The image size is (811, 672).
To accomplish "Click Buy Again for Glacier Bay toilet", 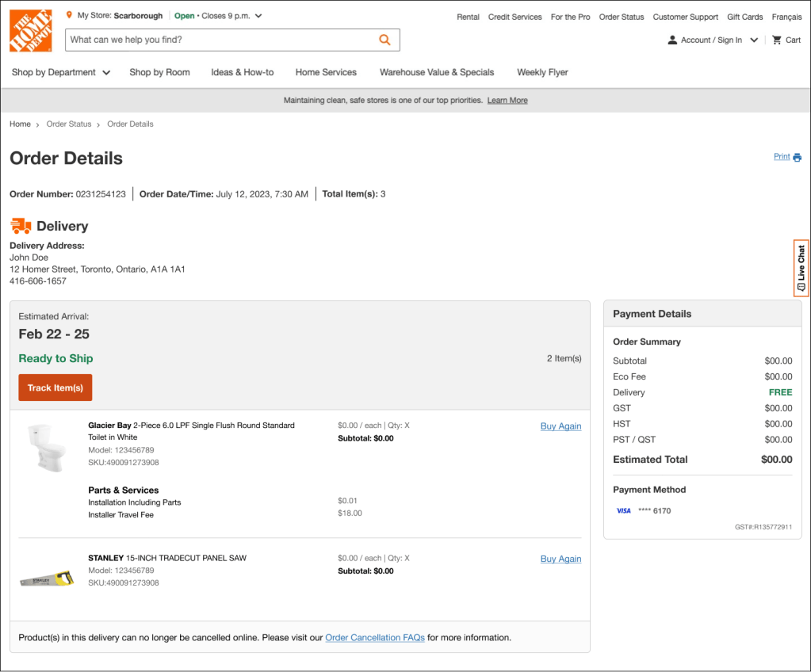I will tap(560, 426).
